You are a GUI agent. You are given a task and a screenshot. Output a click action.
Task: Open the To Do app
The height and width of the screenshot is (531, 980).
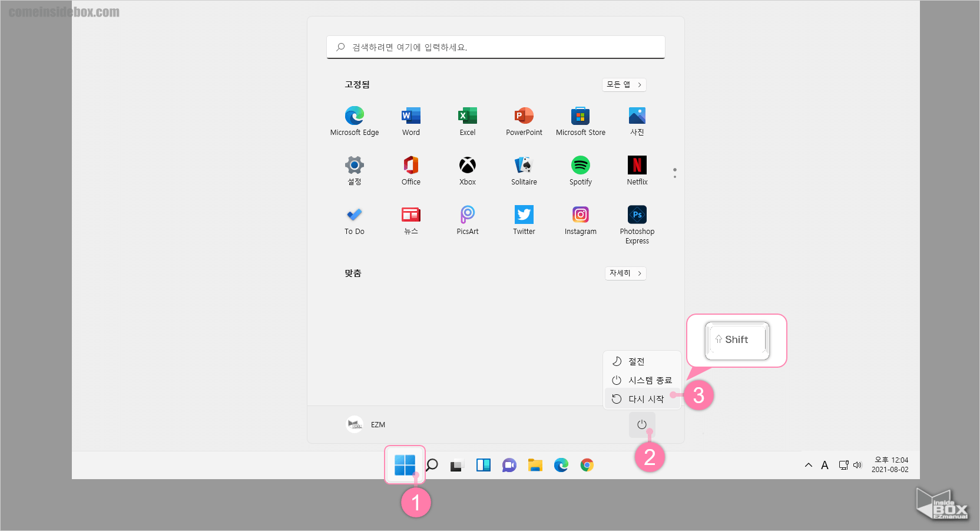355,220
